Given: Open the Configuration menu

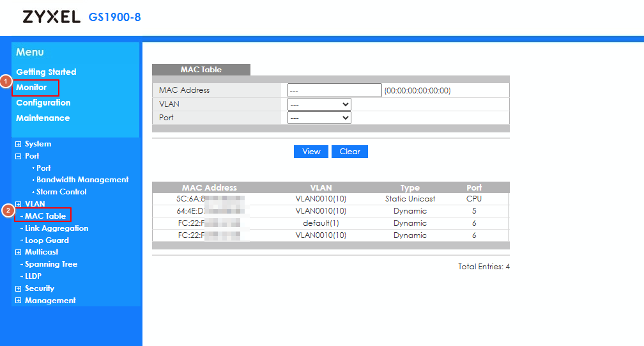Looking at the screenshot, I should [43, 103].
